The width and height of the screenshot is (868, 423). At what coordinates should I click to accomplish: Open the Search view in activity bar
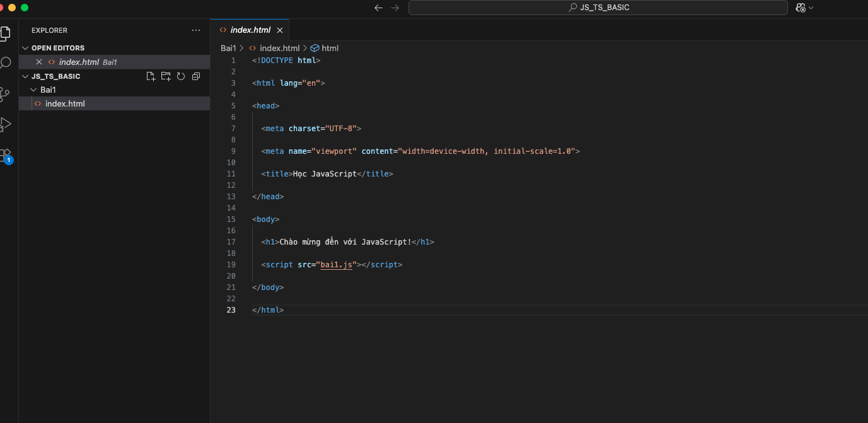tap(5, 63)
